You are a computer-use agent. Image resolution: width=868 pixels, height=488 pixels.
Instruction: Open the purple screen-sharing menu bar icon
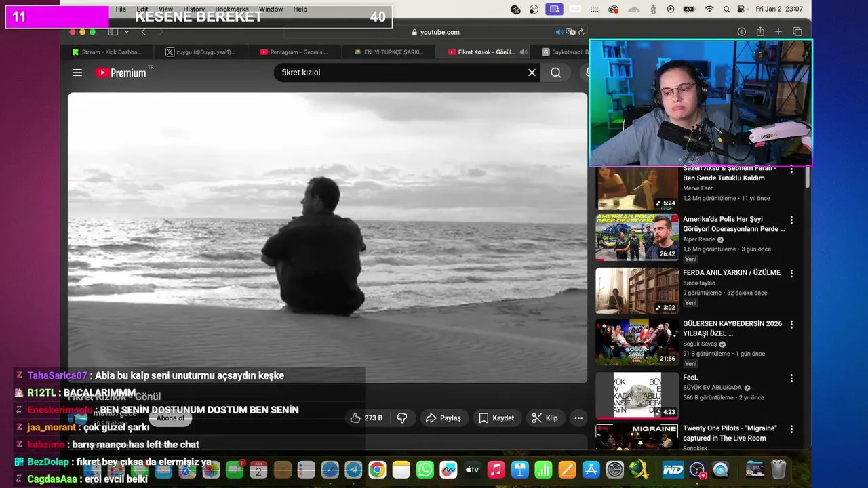point(555,9)
